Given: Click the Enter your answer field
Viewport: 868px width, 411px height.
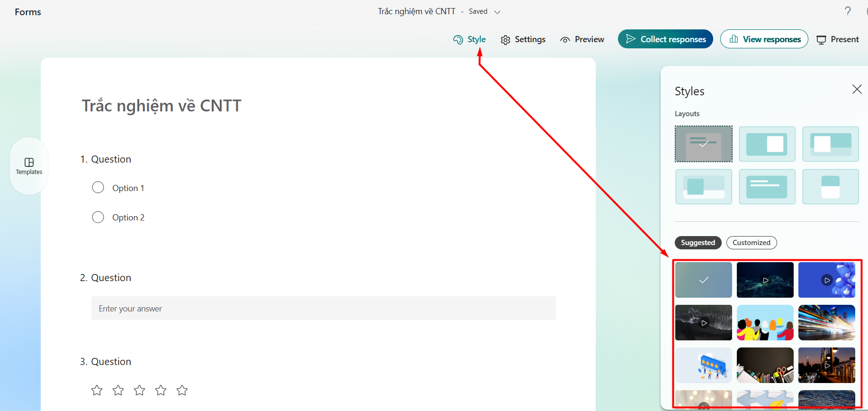Looking at the screenshot, I should coord(323,309).
